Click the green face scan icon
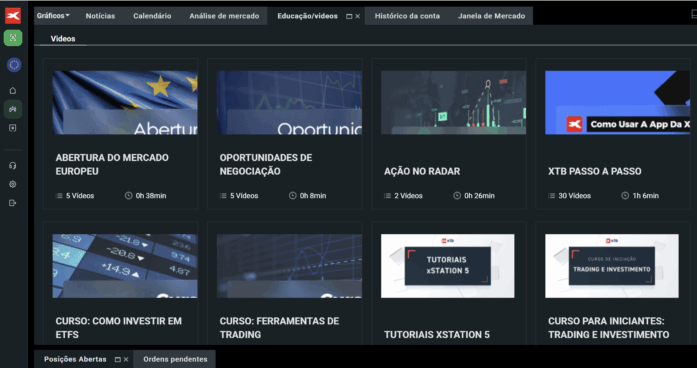Screen dimensions: 697x368 click(x=13, y=38)
